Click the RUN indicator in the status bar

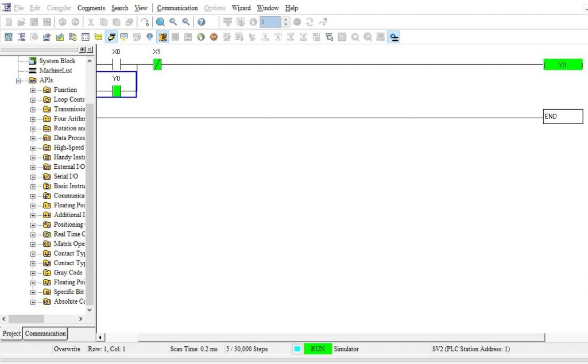316,348
